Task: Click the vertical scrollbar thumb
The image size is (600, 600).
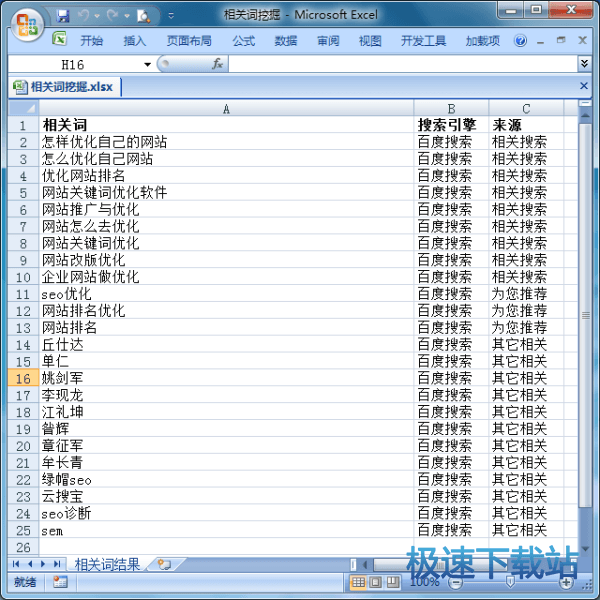Action: [585, 315]
